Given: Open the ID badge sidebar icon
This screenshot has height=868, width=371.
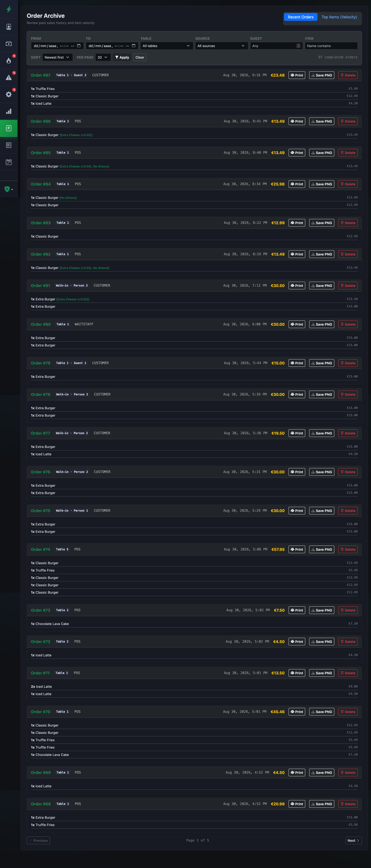Looking at the screenshot, I should point(9,27).
